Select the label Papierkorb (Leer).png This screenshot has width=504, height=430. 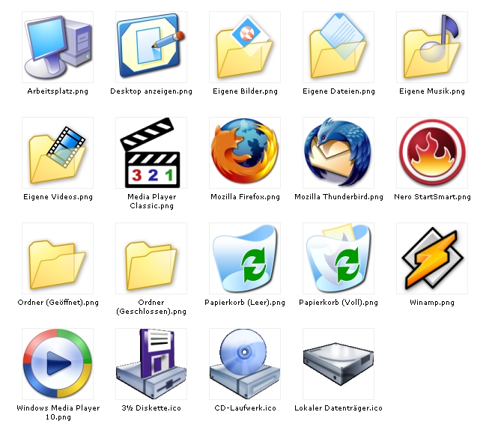[x=245, y=303]
